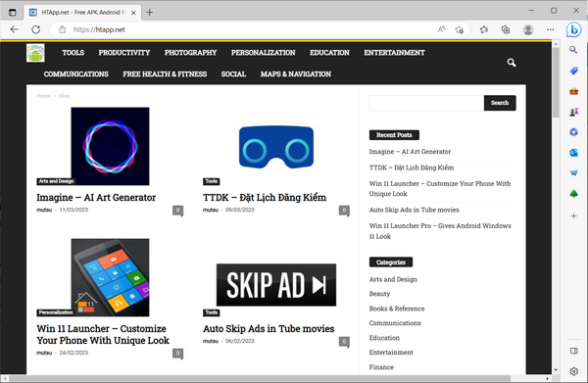This screenshot has height=383, width=588.
Task: Open Outlook sidebar icon
Action: (x=573, y=153)
